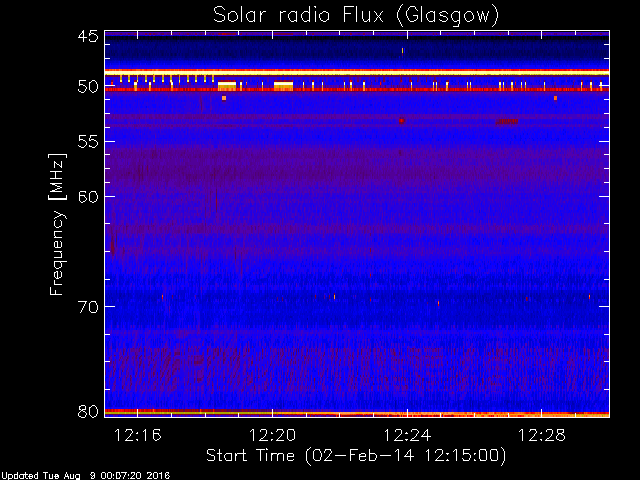The width and height of the screenshot is (640, 480).
Task: Click the 60 MHz frequency label
Action: pos(88,196)
